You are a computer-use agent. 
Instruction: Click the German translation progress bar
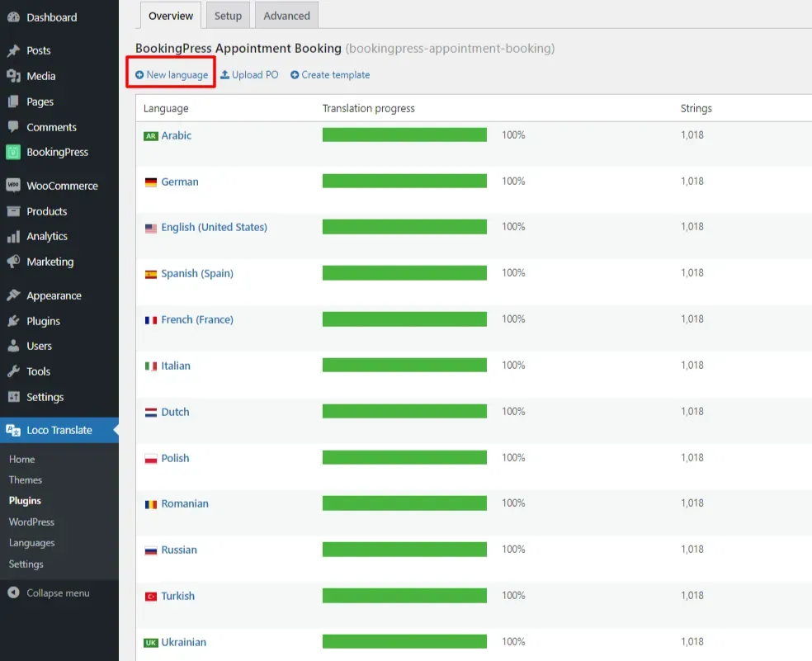[x=404, y=181]
